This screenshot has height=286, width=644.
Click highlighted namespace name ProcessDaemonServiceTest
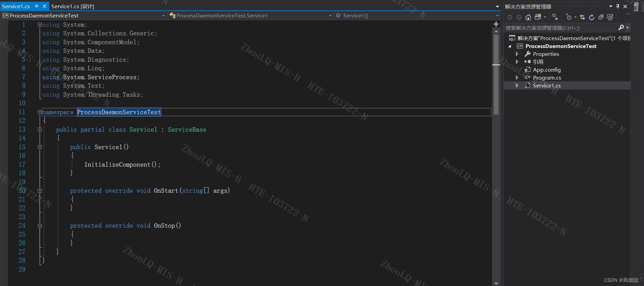(119, 112)
